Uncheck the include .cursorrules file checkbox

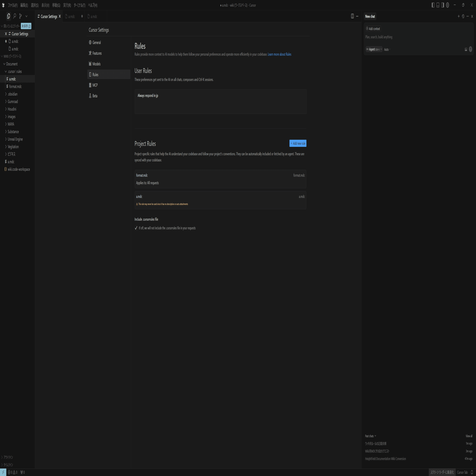(x=136, y=228)
